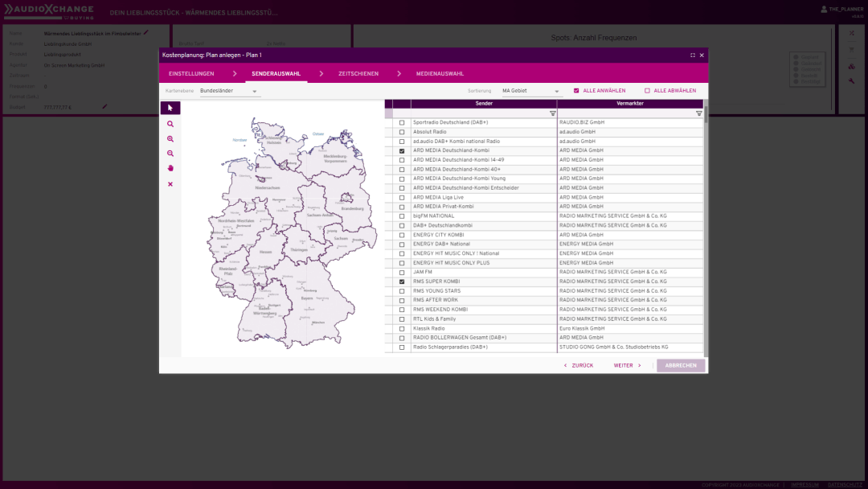Image resolution: width=868 pixels, height=489 pixels.
Task: Switch to the EINSTELLUNGEN step tab
Action: coord(191,74)
